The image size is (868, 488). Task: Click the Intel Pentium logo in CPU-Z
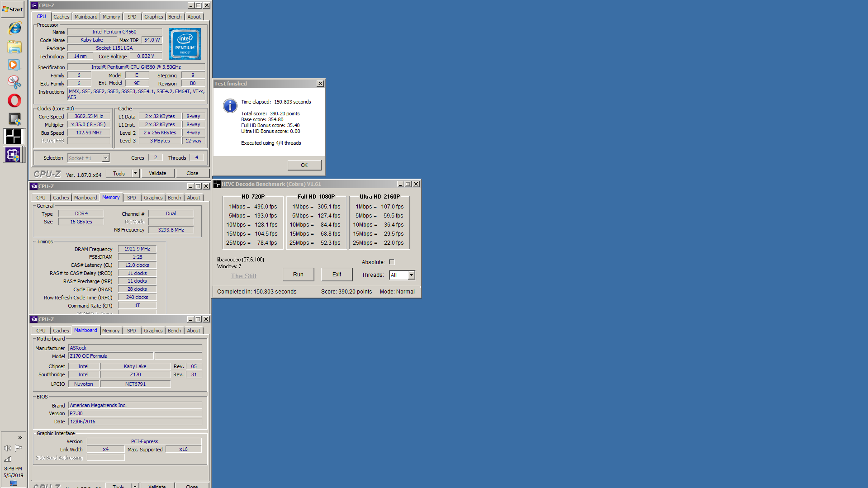185,44
